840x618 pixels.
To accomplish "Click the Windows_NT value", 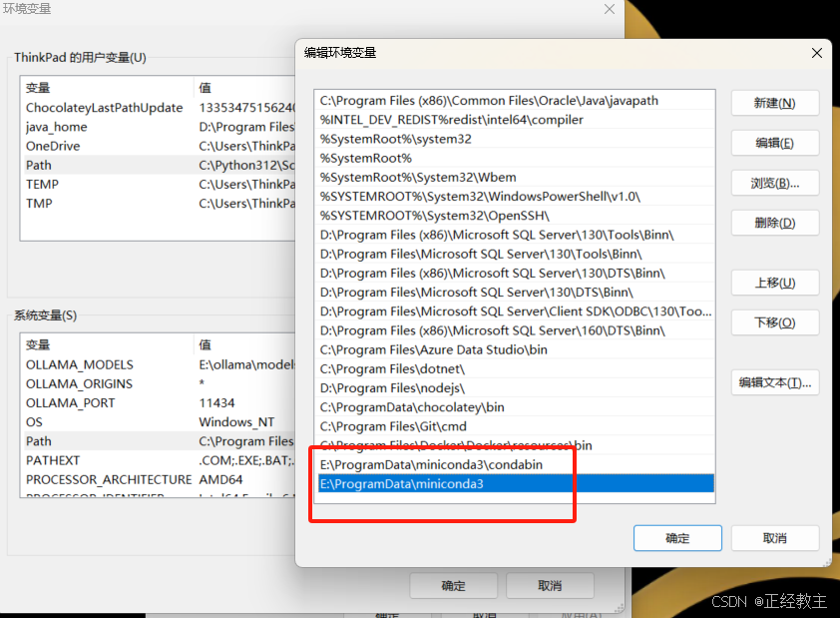I will pos(236,422).
